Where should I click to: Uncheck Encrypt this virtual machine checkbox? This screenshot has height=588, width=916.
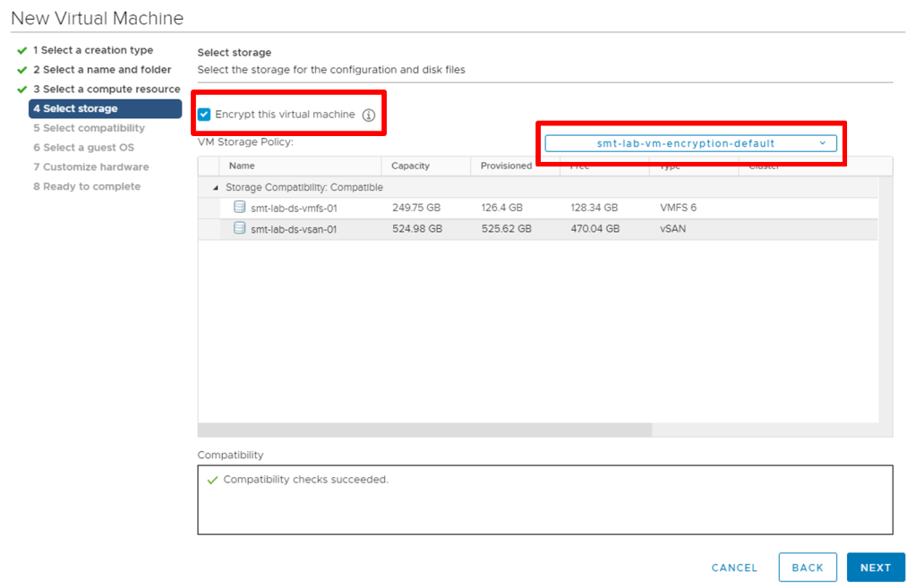[204, 115]
